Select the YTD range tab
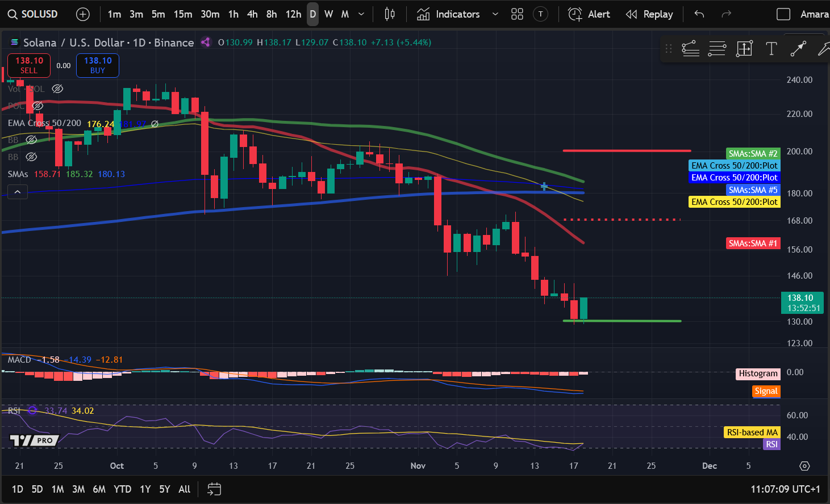The height and width of the screenshot is (504, 830). pyautogui.click(x=122, y=489)
